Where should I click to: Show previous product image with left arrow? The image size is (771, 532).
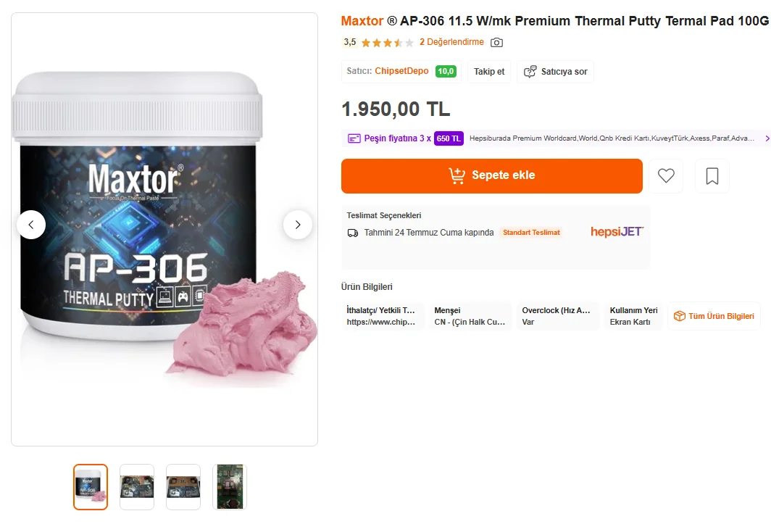(x=31, y=225)
